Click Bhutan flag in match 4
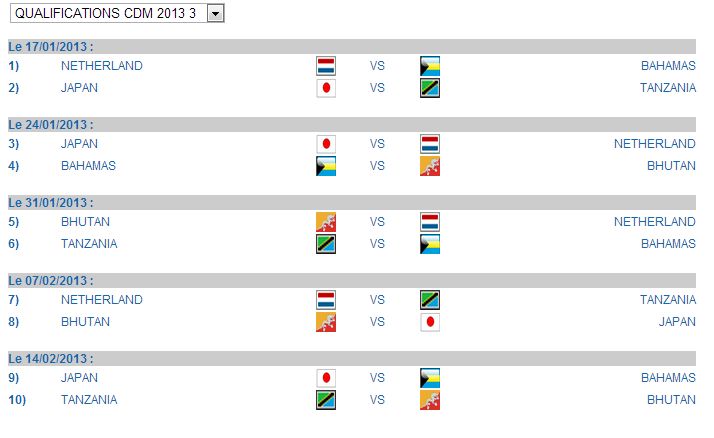Image resolution: width=714 pixels, height=438 pixels. pos(430,166)
